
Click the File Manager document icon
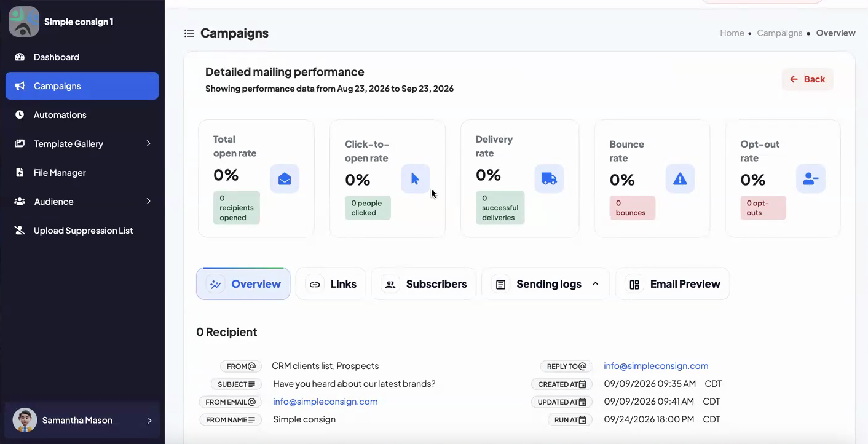click(20, 173)
